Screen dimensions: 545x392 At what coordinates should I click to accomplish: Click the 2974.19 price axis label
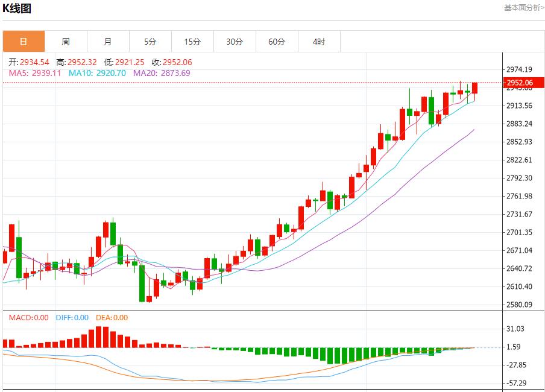(519, 69)
